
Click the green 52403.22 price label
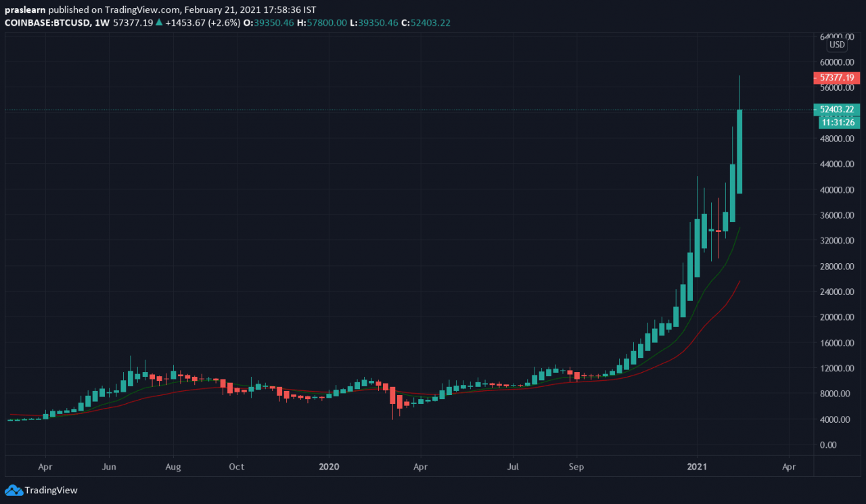click(837, 110)
